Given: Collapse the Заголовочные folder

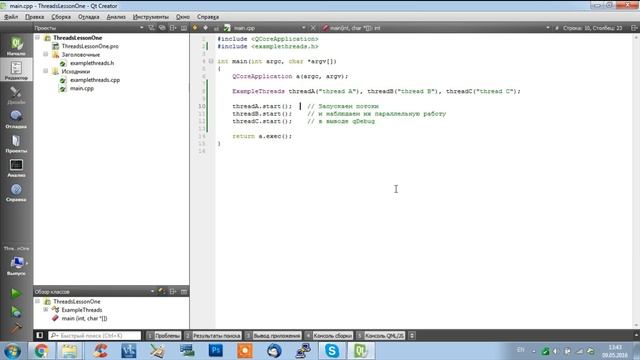Looking at the screenshot, I should (x=46, y=54).
